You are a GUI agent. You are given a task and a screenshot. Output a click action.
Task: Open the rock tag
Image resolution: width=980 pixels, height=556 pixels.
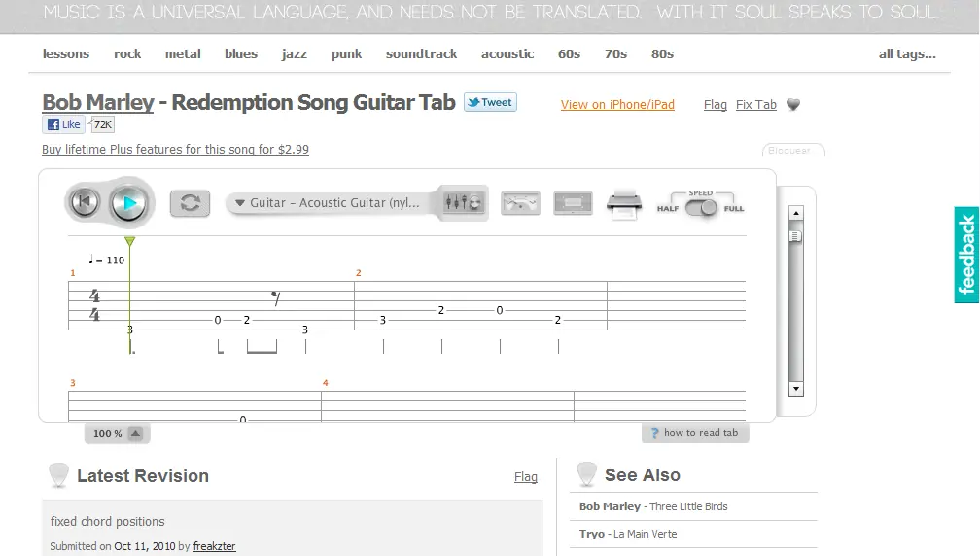click(x=127, y=54)
